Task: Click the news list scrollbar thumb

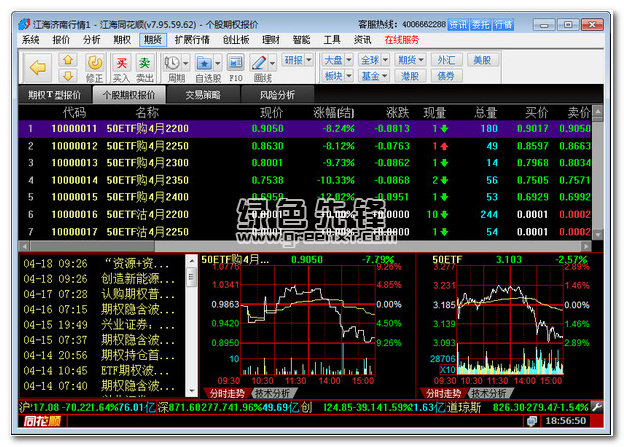Action: (191, 276)
